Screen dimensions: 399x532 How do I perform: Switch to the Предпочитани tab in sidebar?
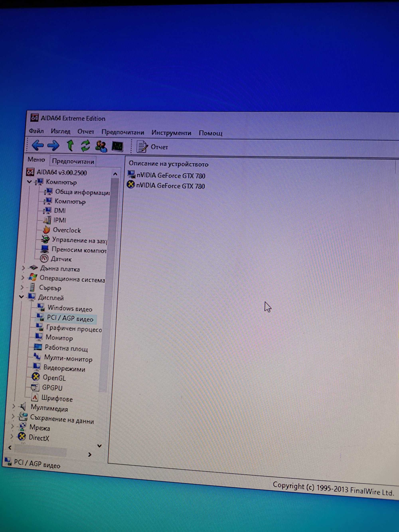click(73, 161)
